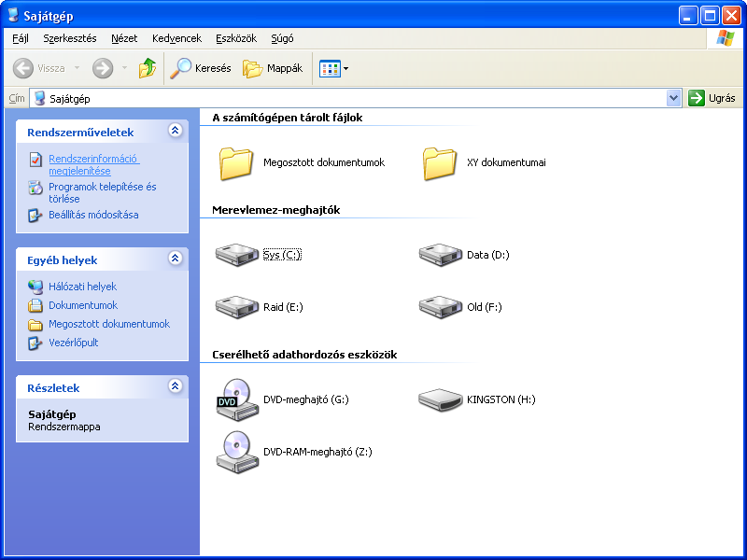Click the KINGSTON (H:) label text
747x560 pixels.
[501, 400]
